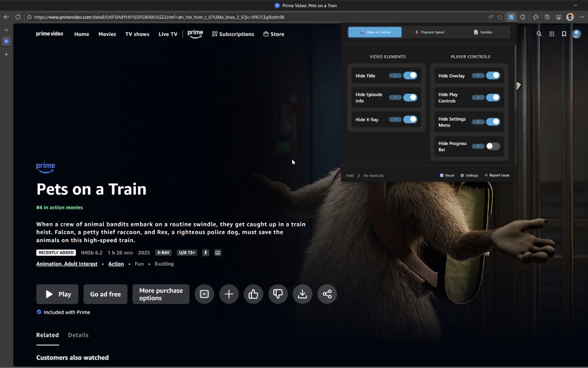Open the Home navigation item
This screenshot has width=588, height=368.
pyautogui.click(x=82, y=34)
